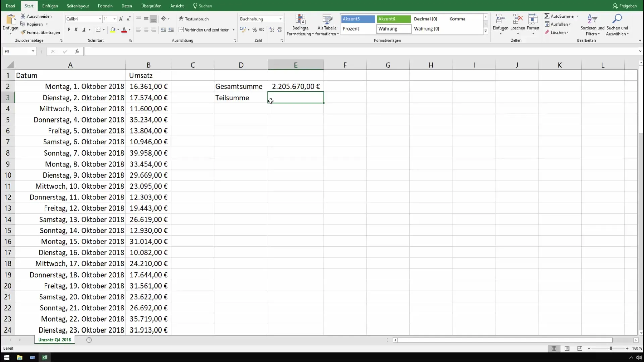Click on cell E3 input field
Viewport: 644px width, 362px height.
coord(296,98)
